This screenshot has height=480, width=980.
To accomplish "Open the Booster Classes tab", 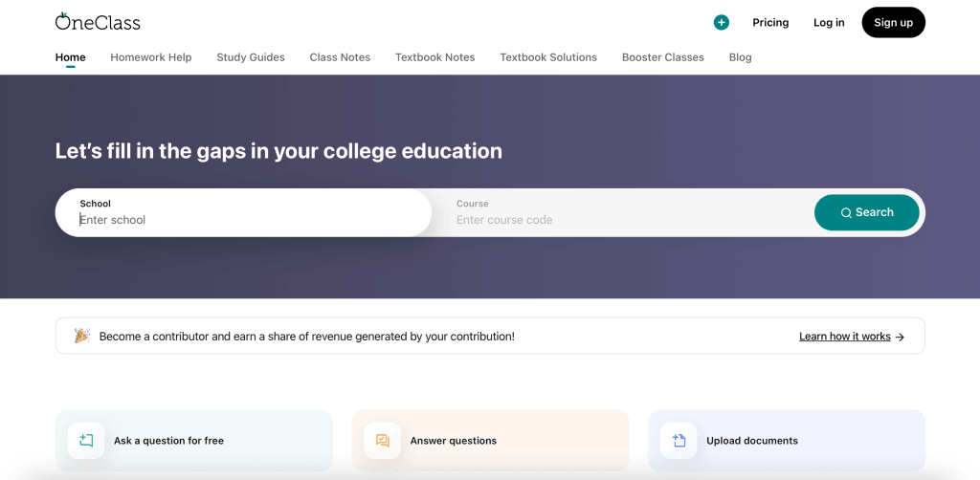I will 663,57.
